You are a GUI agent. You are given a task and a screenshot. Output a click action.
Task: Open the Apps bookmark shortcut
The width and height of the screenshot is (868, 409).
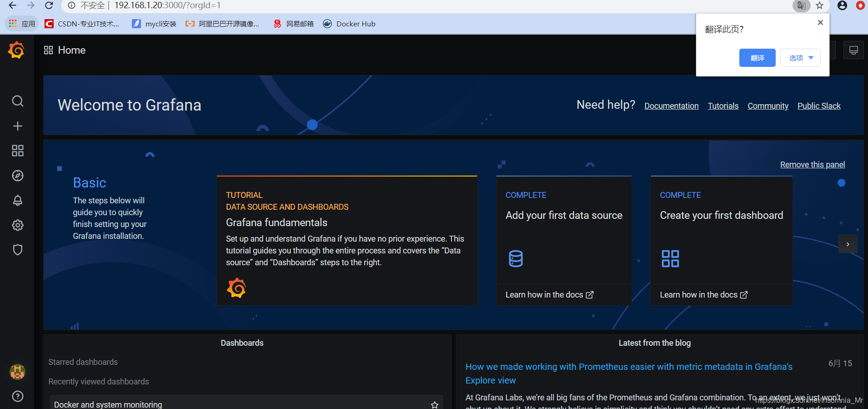coord(21,24)
